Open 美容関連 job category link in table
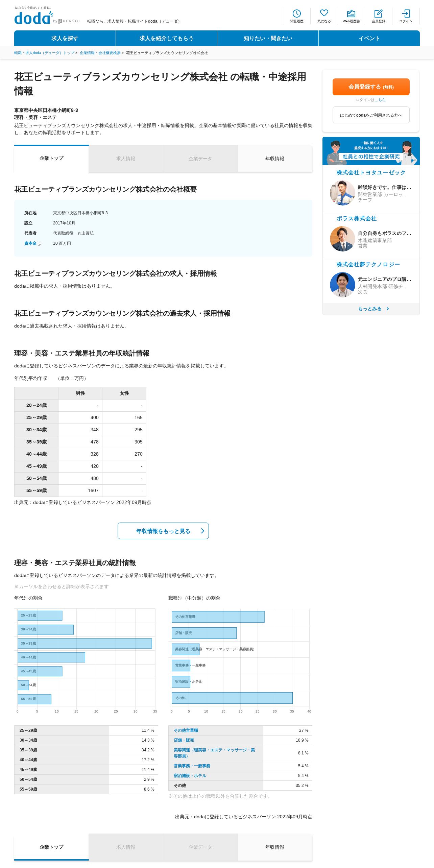 coord(214,753)
